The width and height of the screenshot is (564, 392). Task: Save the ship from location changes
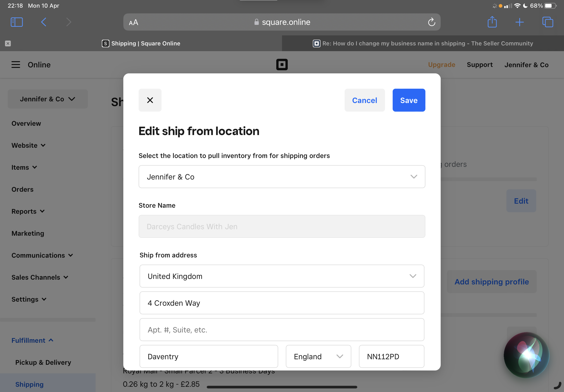[408, 100]
